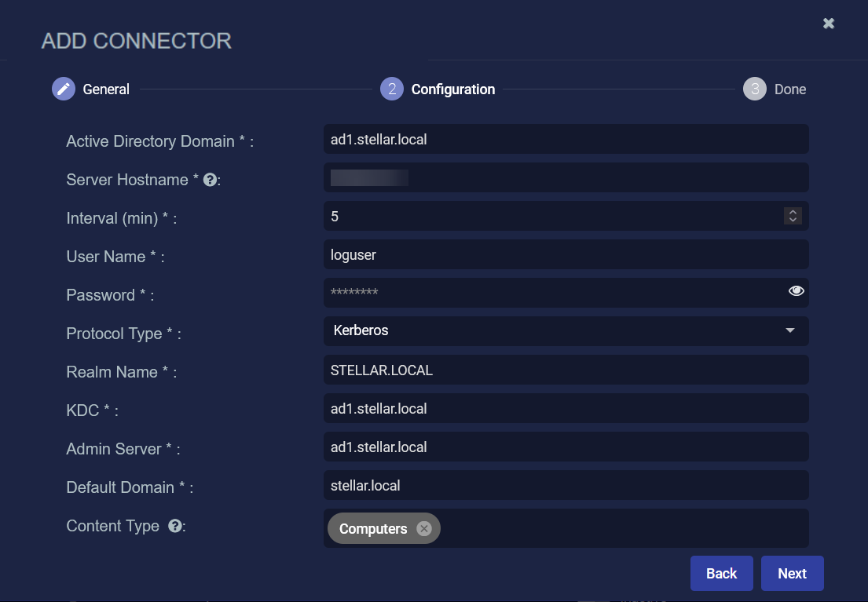Select the Configuration step label
Viewport: 868px width, 602px height.
453,89
